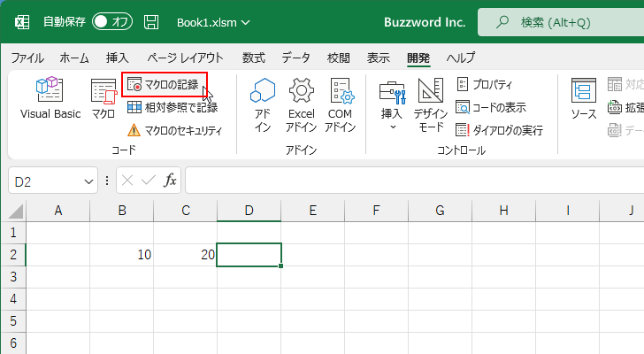Select column C header
The height and width of the screenshot is (354, 644).
[x=186, y=211]
